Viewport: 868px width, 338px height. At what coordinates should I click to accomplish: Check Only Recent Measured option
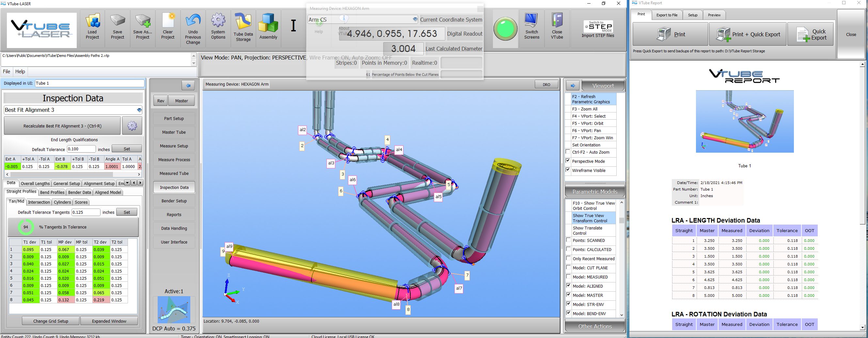[x=569, y=258]
